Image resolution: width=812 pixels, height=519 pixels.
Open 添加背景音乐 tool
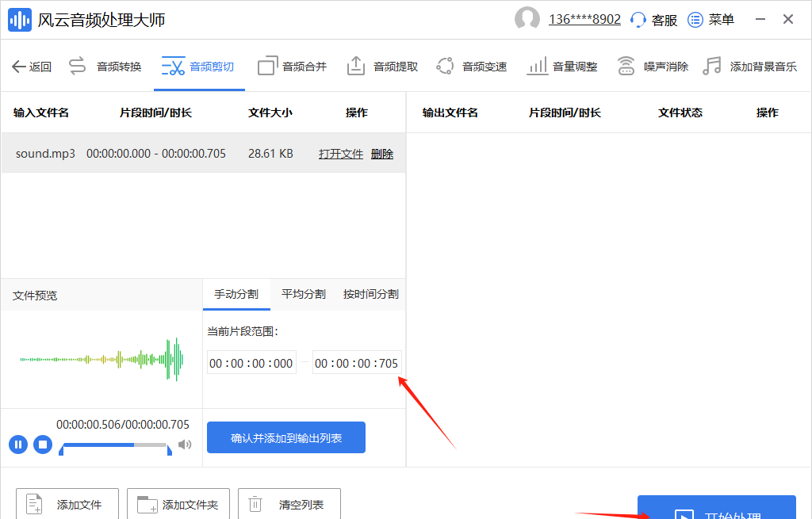pos(749,67)
